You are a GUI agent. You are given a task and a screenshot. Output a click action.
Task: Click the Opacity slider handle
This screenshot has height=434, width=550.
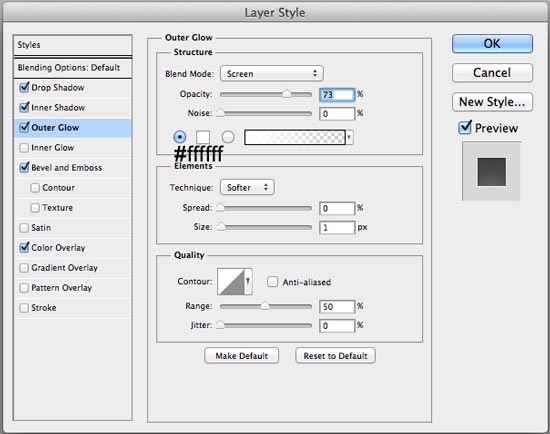[x=287, y=94]
